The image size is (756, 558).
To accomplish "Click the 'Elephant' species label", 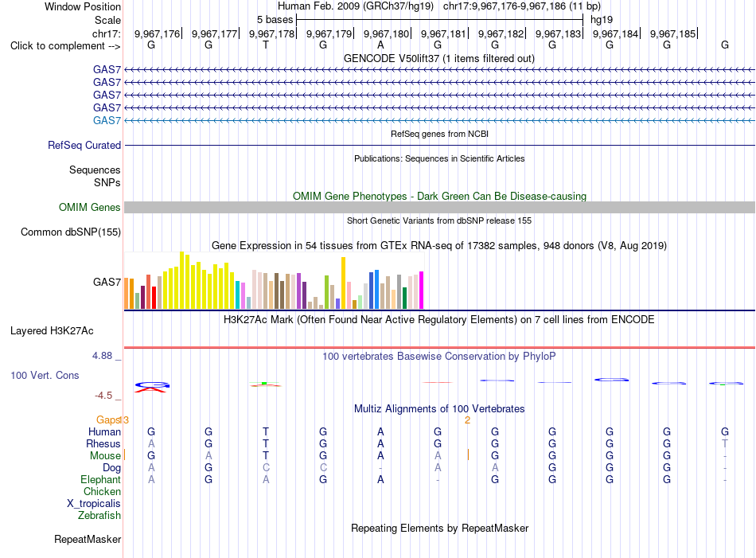I will 100,479.
